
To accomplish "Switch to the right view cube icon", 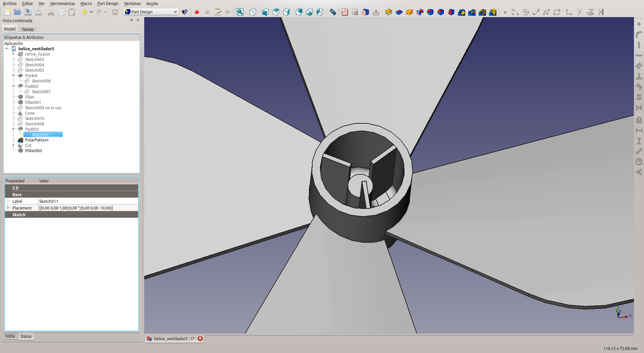I will pyautogui.click(x=286, y=12).
